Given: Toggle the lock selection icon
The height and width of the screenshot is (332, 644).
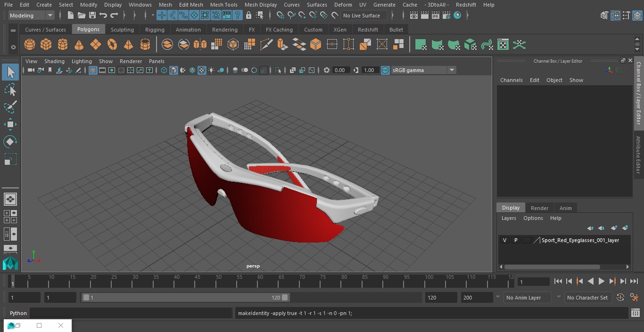Looking at the screenshot, I should tap(248, 16).
